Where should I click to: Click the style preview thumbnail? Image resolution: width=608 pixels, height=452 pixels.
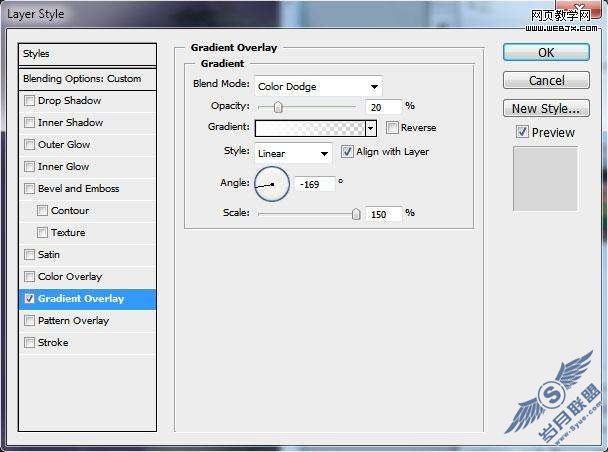click(x=546, y=179)
